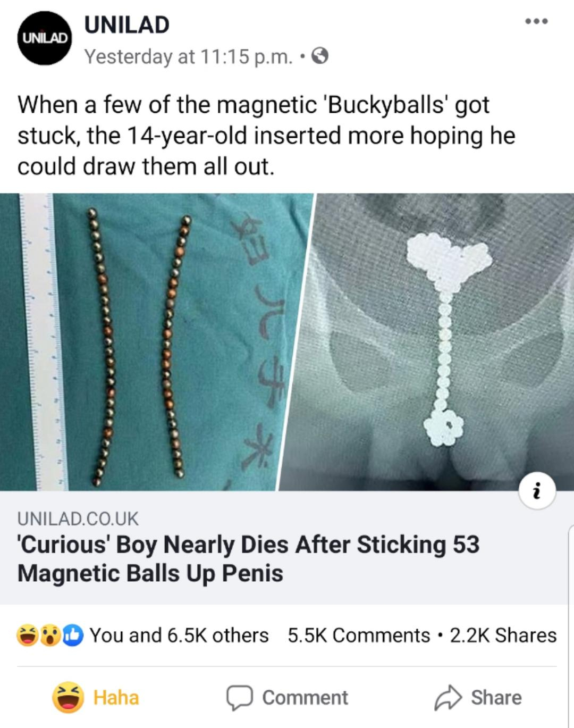The width and height of the screenshot is (574, 728).
Task: Open the magnetic beads photo on left
Action: (x=155, y=342)
